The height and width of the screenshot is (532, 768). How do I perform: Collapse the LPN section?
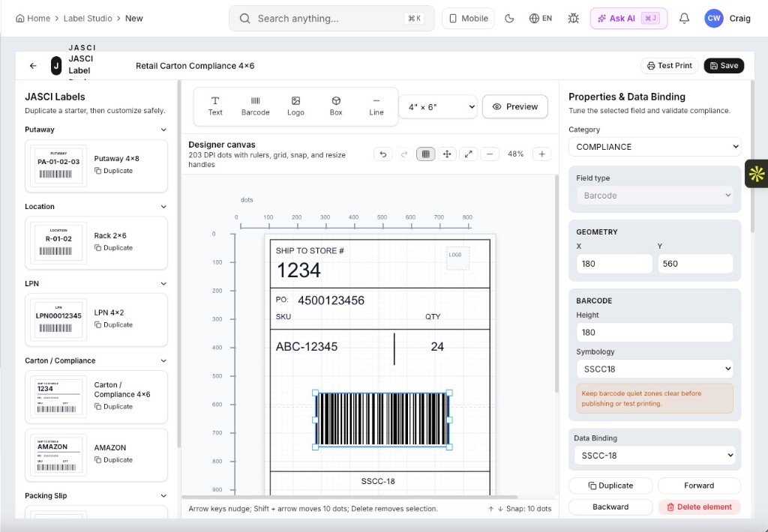pyautogui.click(x=163, y=283)
